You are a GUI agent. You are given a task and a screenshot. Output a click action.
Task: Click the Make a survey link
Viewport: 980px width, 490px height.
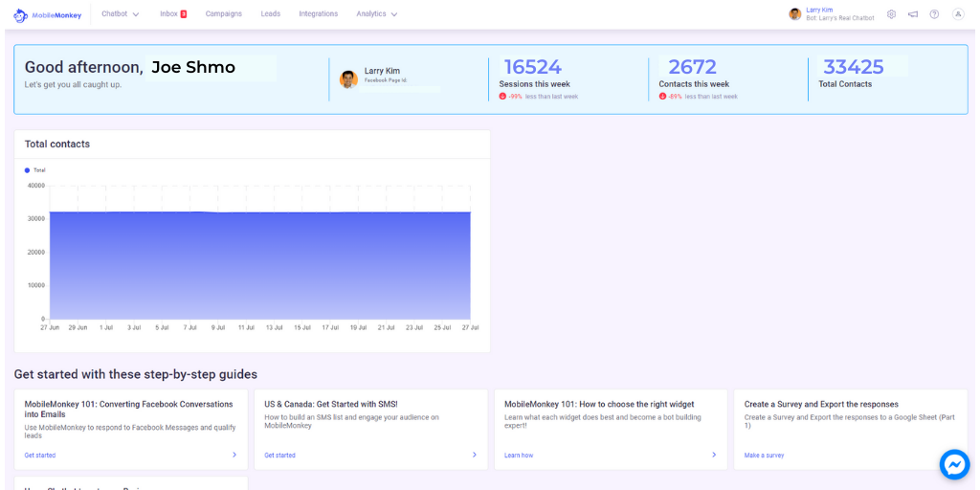click(x=764, y=456)
